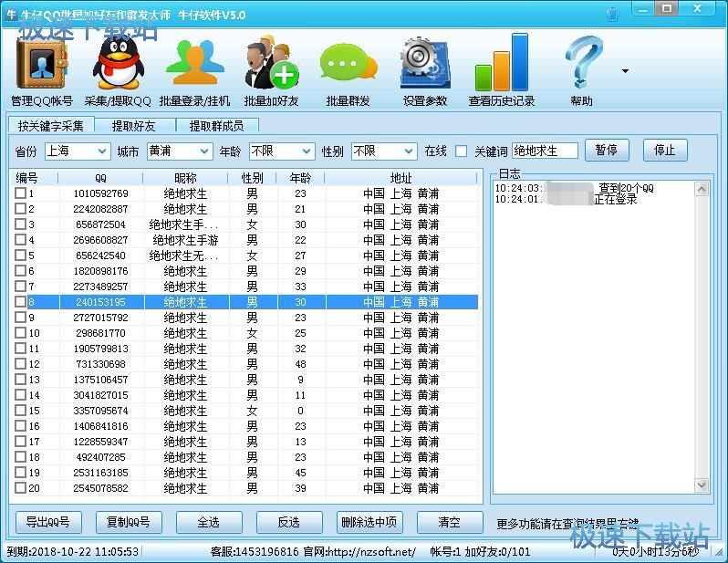Screen dimensions: 728x563
Task: Click the 全选 button
Action: coord(209,522)
